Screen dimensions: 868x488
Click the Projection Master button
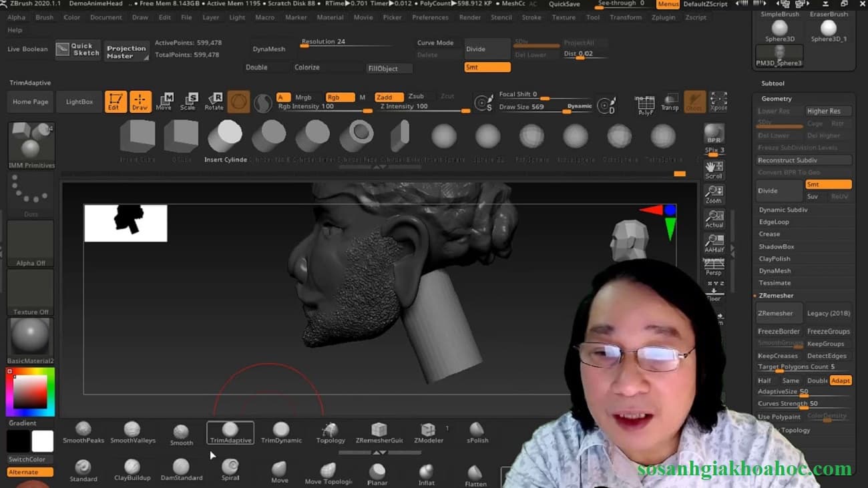tap(127, 52)
